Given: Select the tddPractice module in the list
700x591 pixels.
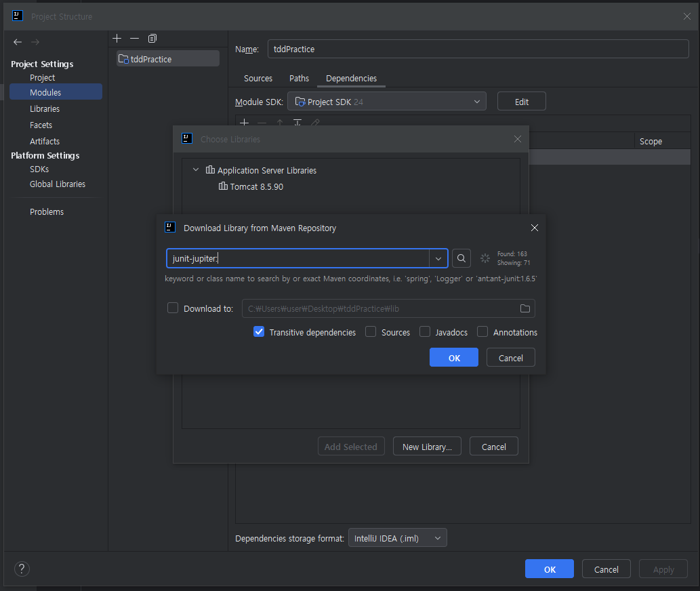Looking at the screenshot, I should (168, 59).
